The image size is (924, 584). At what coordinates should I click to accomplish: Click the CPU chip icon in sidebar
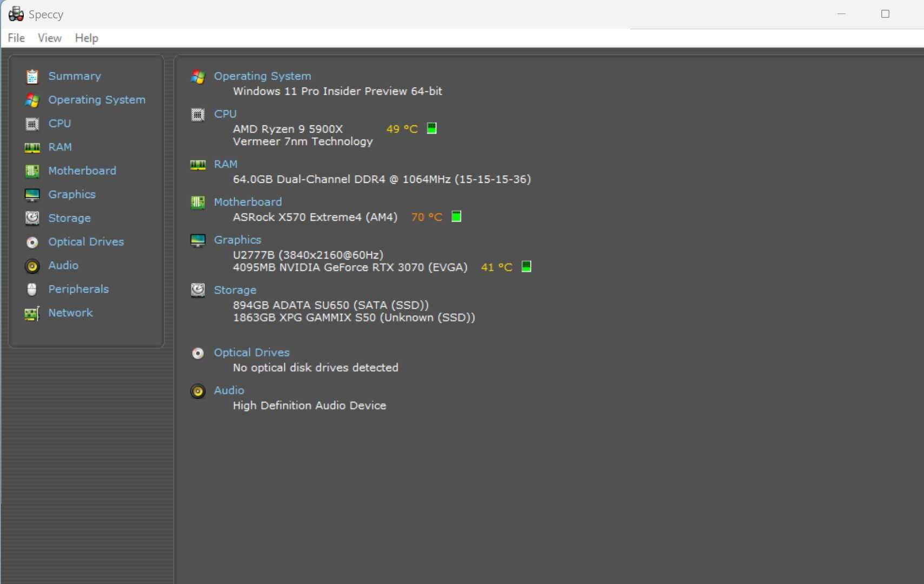pos(32,124)
